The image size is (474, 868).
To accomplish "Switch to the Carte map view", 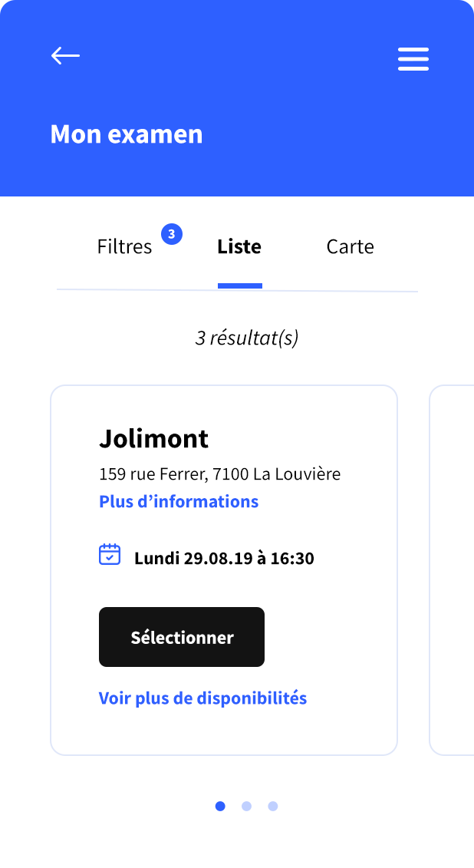I will (x=350, y=247).
